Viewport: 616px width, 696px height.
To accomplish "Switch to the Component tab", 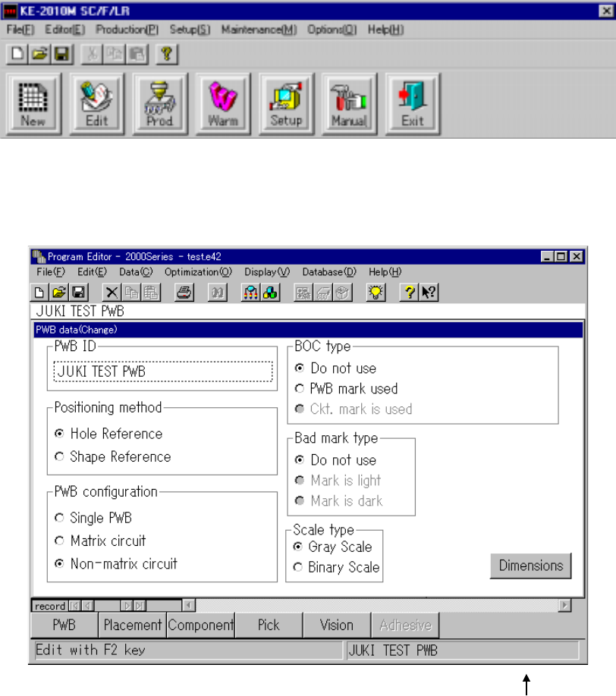I will [x=201, y=625].
